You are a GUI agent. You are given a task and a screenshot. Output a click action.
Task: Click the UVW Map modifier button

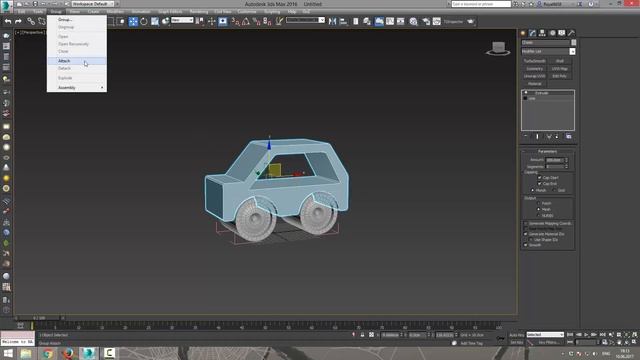click(560, 69)
